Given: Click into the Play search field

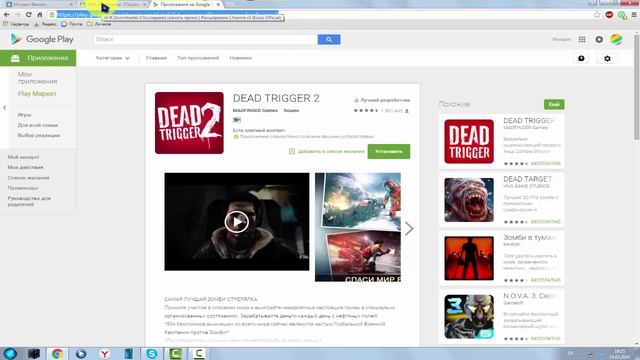Looking at the screenshot, I should (x=205, y=40).
